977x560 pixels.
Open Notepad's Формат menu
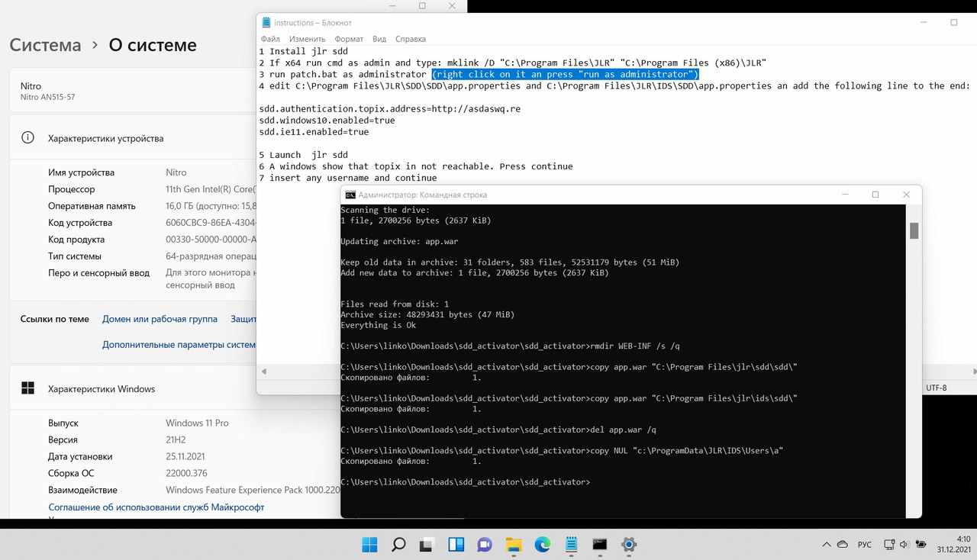349,39
